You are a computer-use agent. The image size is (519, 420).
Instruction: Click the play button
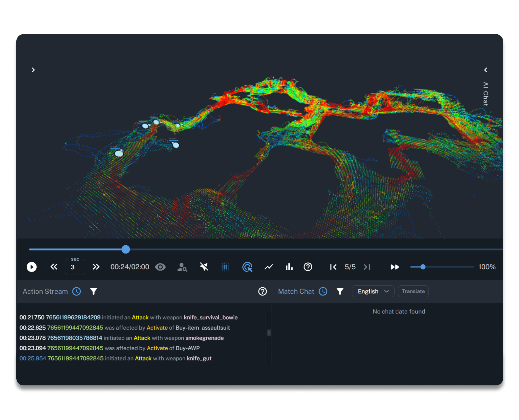[x=32, y=267]
